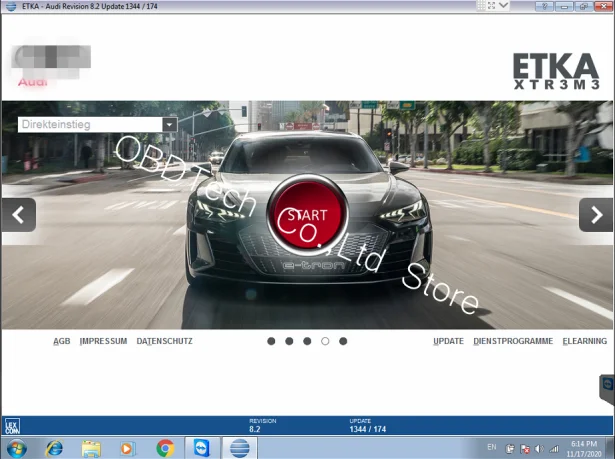Click the LexCom logo in status bar
Viewport: 615px width, 459px height.
(12, 426)
